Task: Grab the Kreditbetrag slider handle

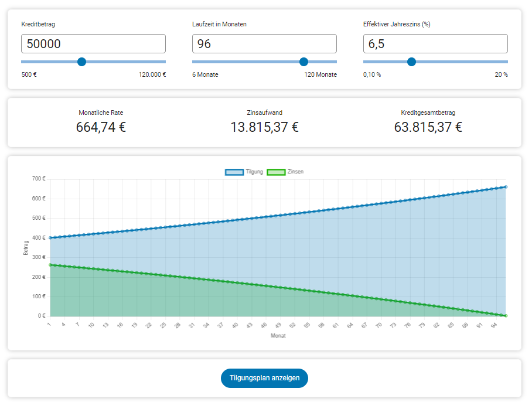Action: (x=82, y=62)
